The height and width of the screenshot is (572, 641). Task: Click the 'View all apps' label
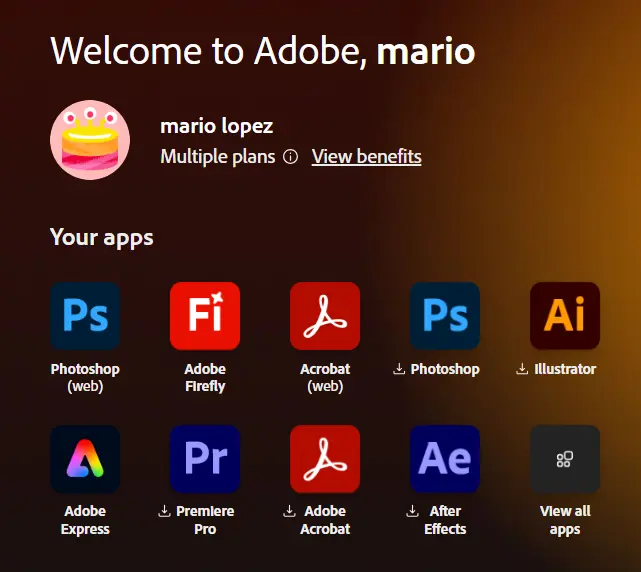[x=565, y=520]
